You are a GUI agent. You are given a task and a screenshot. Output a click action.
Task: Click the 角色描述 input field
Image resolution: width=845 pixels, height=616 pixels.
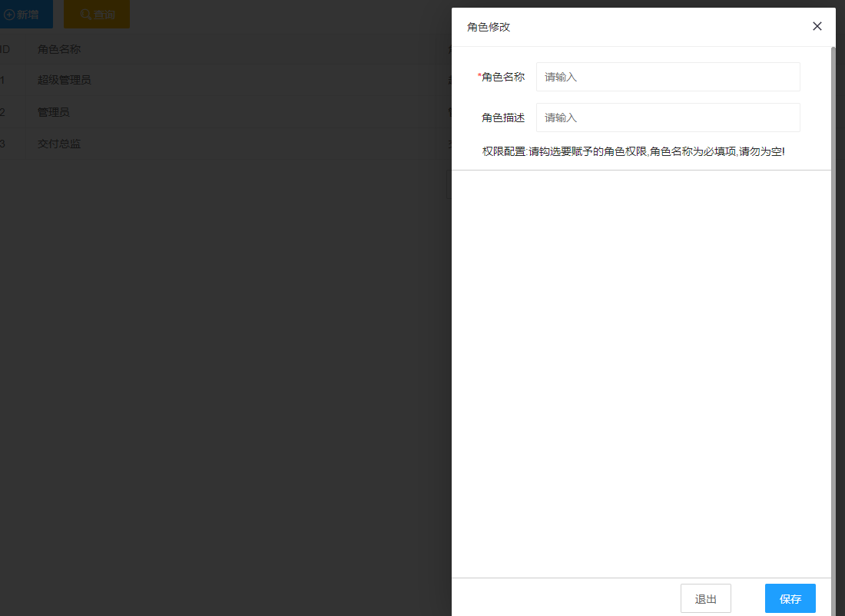coord(668,118)
